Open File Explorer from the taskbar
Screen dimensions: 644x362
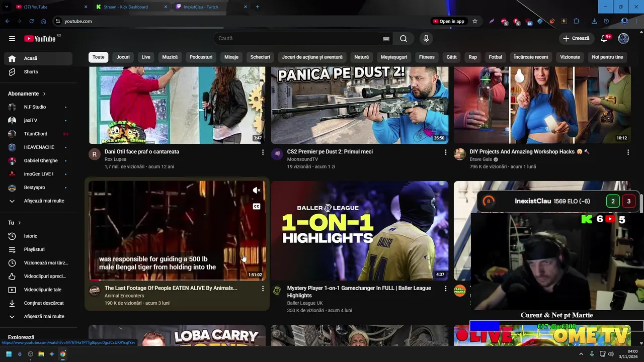click(x=41, y=354)
